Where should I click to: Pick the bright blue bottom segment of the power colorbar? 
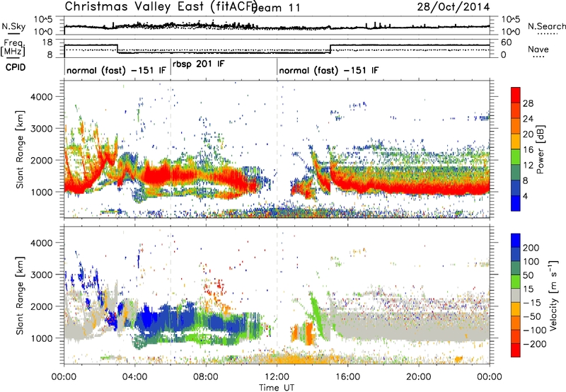coord(516,203)
